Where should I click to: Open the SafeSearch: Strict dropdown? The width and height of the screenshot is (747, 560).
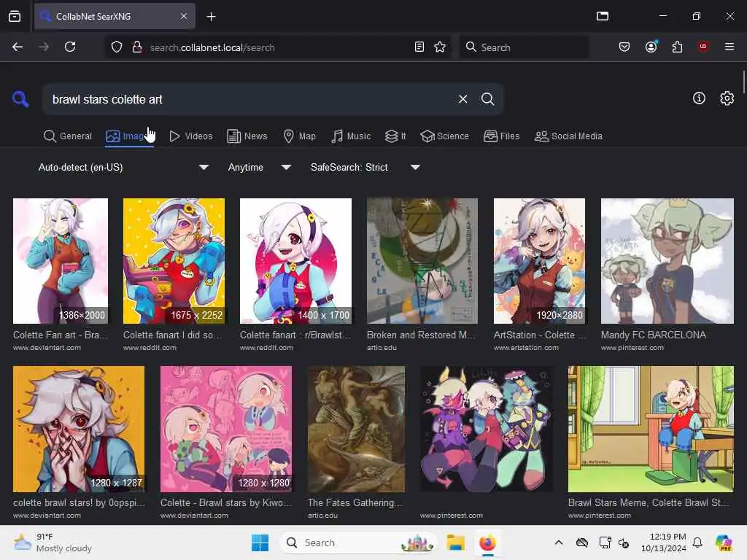click(365, 167)
